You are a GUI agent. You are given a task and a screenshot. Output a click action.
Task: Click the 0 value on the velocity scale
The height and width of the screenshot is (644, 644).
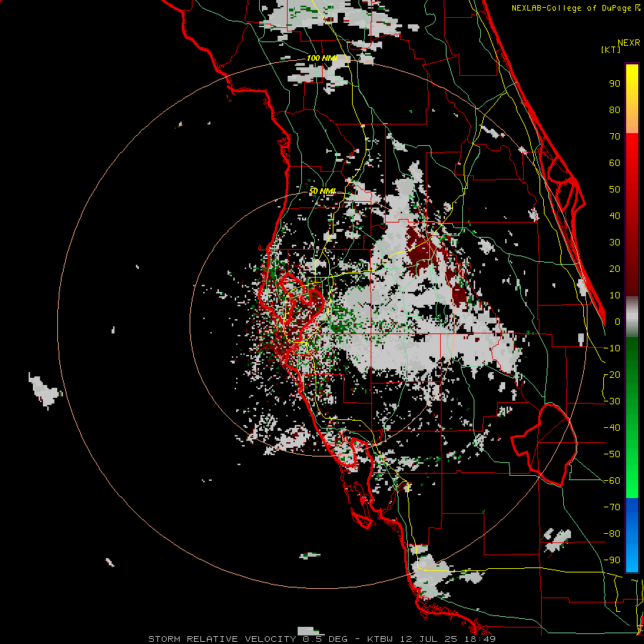618,321
